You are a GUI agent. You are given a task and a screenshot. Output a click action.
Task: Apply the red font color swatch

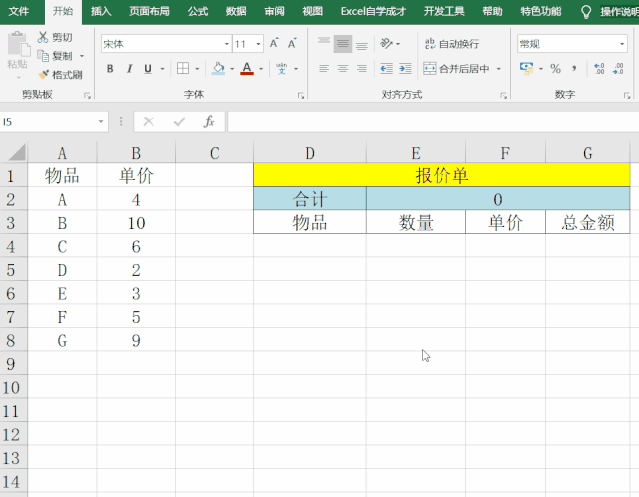click(x=247, y=68)
